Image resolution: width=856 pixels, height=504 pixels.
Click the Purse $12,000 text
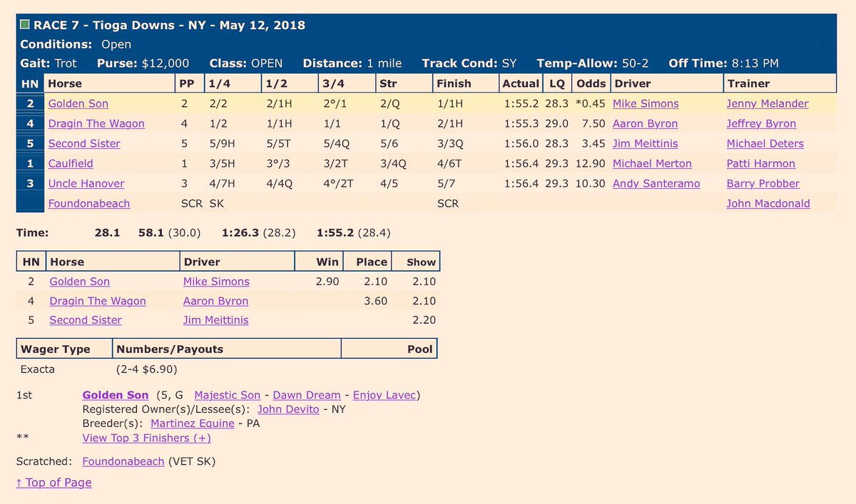point(143,63)
